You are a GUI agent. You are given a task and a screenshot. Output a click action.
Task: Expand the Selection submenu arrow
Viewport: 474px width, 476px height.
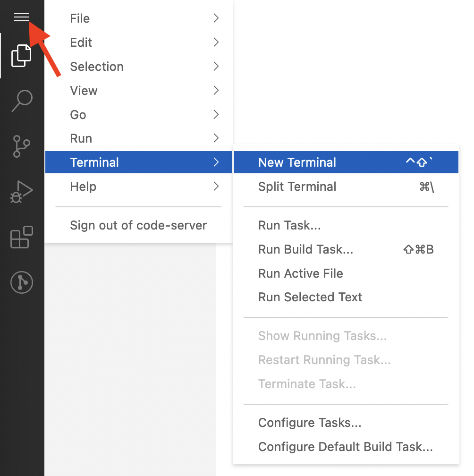click(216, 67)
